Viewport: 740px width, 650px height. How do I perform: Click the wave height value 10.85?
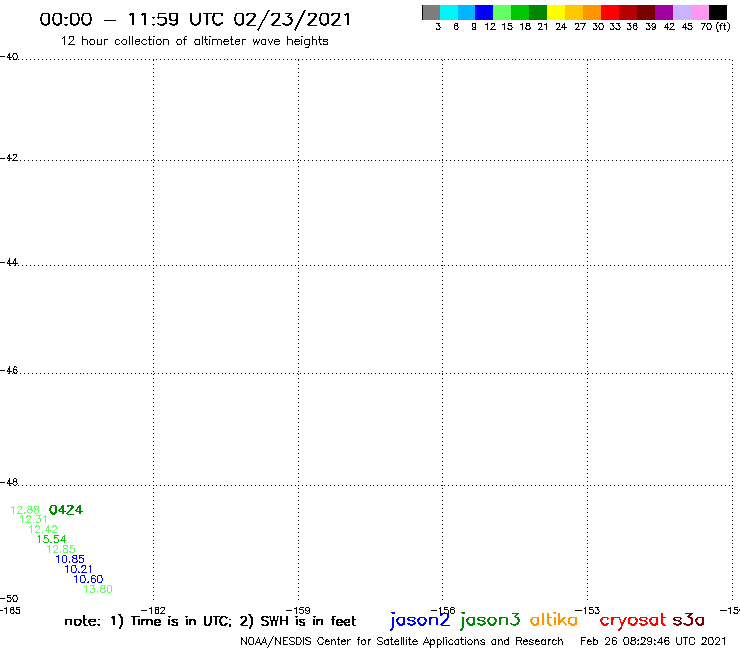coord(70,559)
